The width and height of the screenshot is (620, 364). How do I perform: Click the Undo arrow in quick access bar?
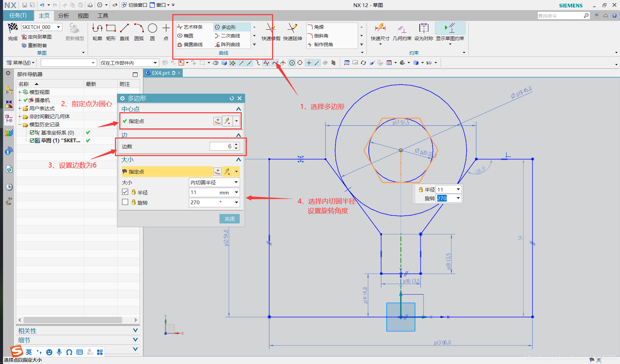(42, 5)
